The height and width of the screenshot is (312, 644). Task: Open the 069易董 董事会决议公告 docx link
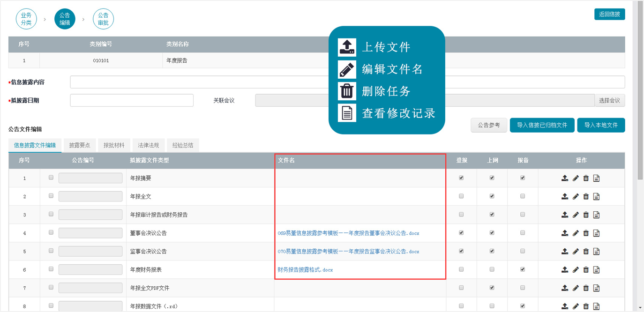tap(348, 233)
